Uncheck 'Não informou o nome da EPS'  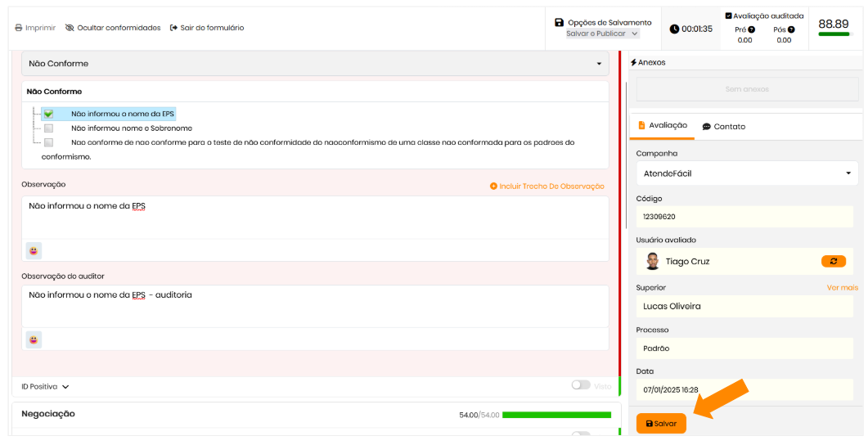[49, 114]
